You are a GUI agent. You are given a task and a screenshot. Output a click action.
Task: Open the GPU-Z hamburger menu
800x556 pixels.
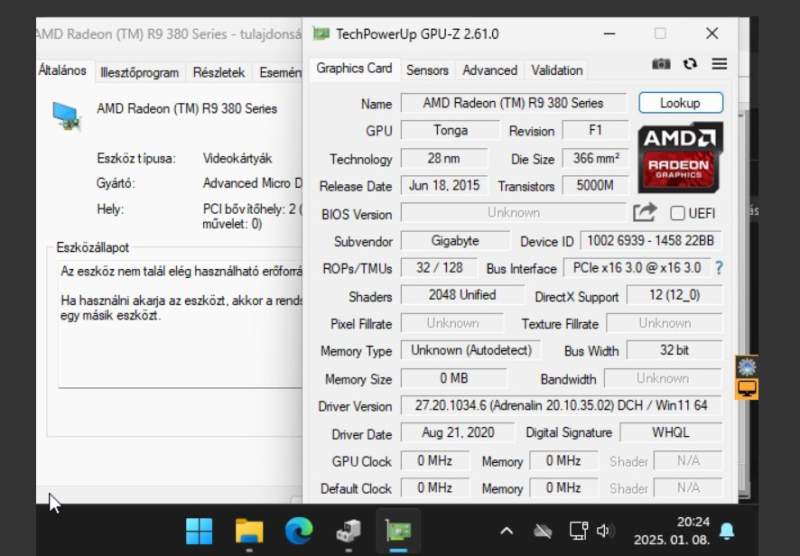719,64
